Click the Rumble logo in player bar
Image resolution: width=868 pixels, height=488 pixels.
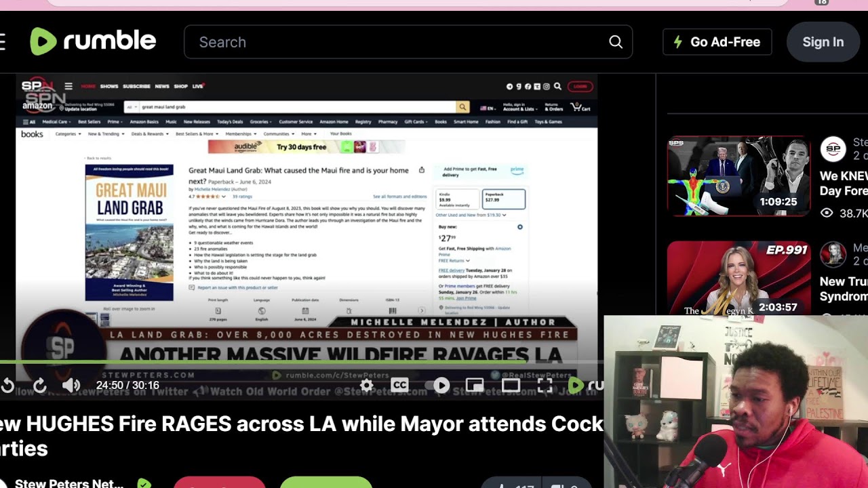pos(586,386)
